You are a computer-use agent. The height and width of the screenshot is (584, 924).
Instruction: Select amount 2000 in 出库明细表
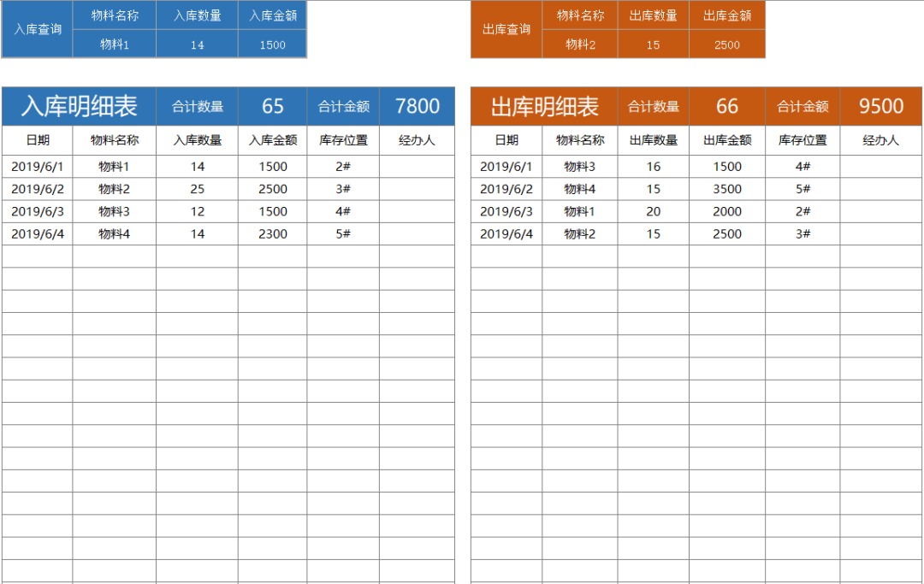point(726,211)
